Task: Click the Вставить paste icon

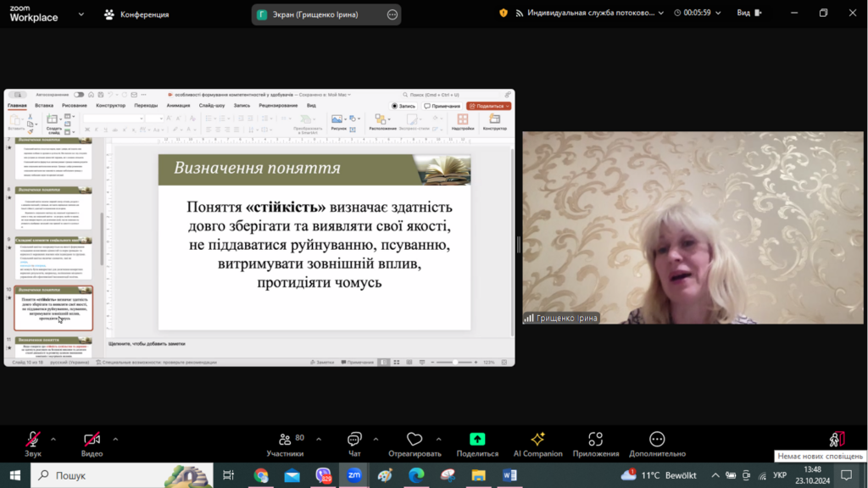Action: tap(15, 120)
